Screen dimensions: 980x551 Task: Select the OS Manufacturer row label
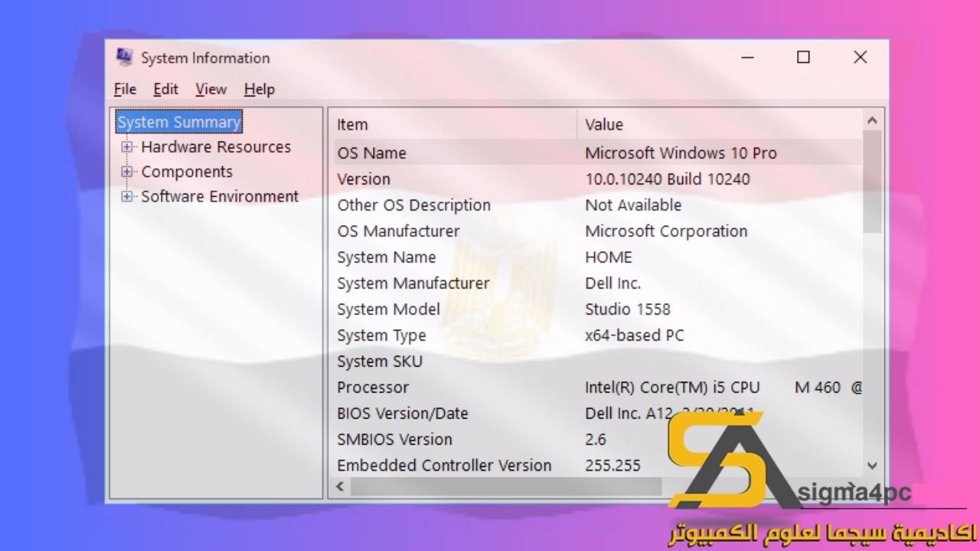coord(398,231)
